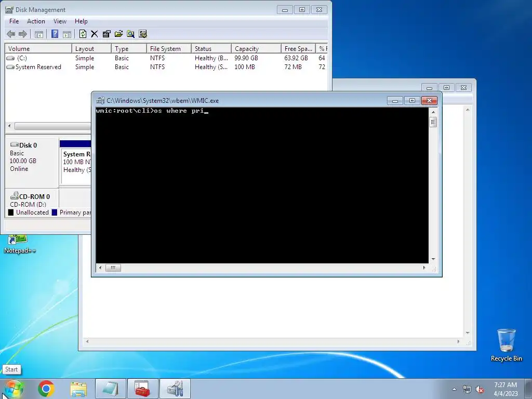Click the Windows Start orb
Image resolution: width=532 pixels, height=399 pixels.
click(13, 389)
